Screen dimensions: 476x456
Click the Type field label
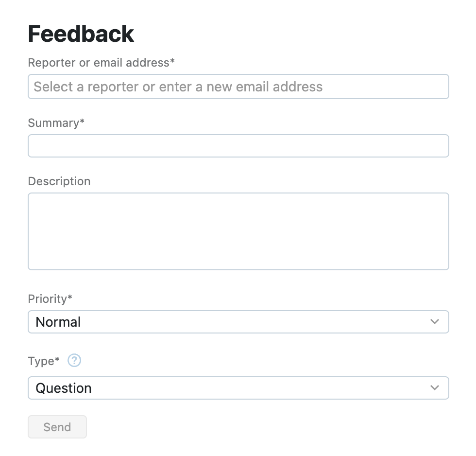click(x=41, y=361)
